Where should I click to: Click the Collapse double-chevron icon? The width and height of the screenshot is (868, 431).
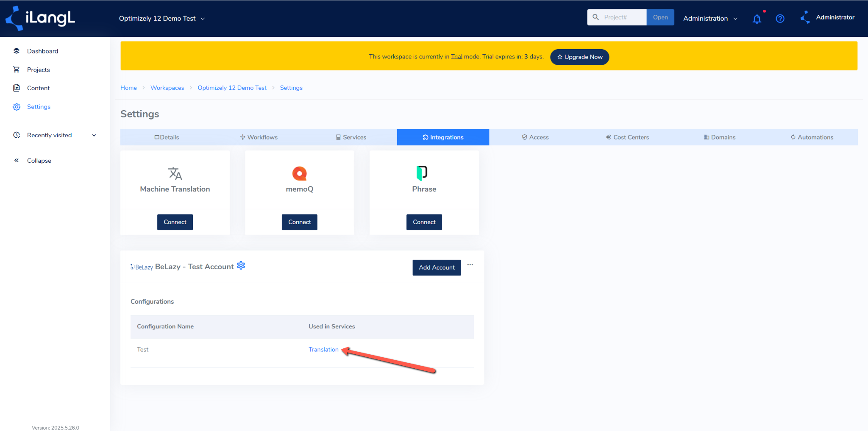pos(17,160)
